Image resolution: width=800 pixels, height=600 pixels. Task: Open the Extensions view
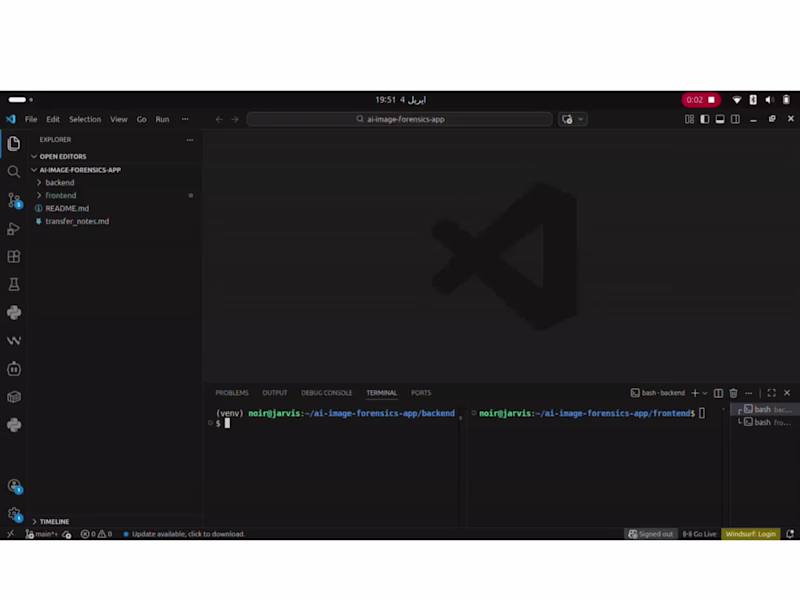[x=14, y=256]
